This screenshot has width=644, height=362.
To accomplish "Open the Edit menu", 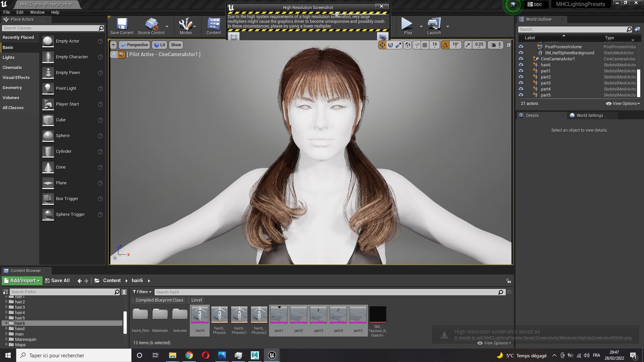I will [20, 12].
